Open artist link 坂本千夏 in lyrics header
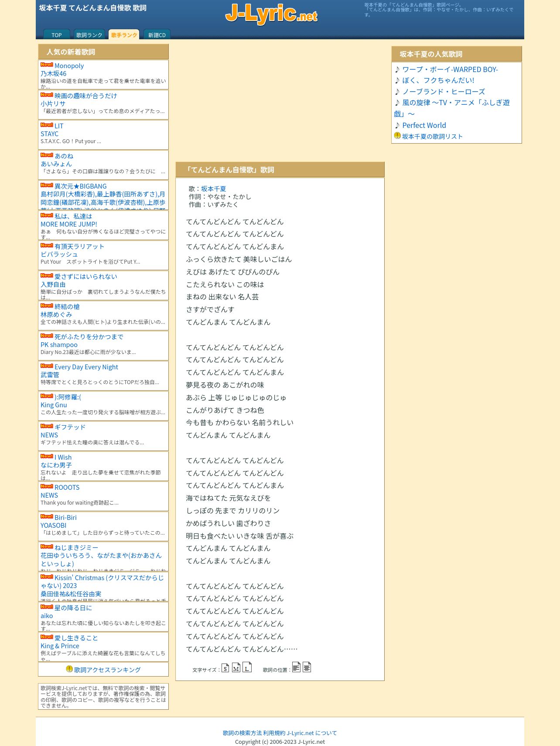560x746 pixels. (x=213, y=189)
